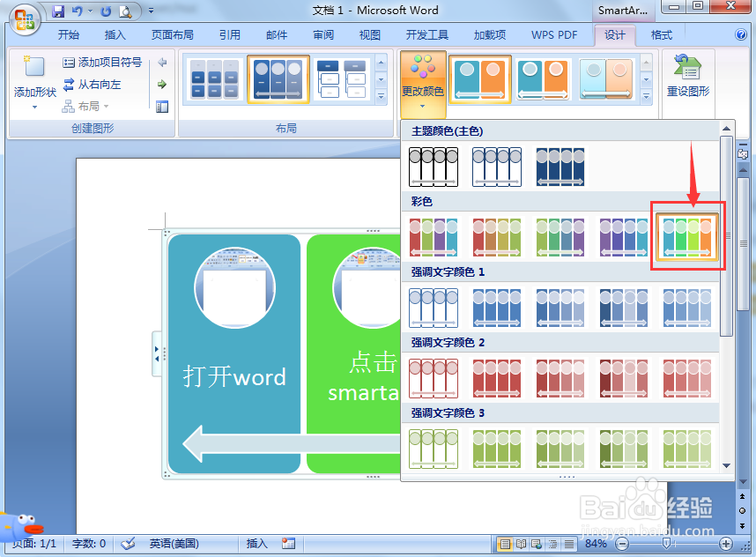Screen dimensions: 756x557
Task: Click the 打开word SmartArt shape
Action: pos(234,353)
